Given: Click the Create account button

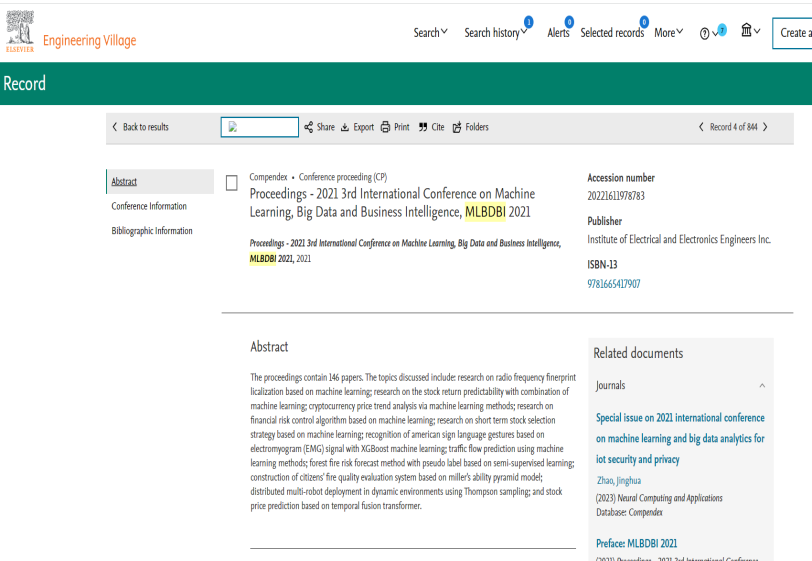Looking at the screenshot, I should point(792,33).
